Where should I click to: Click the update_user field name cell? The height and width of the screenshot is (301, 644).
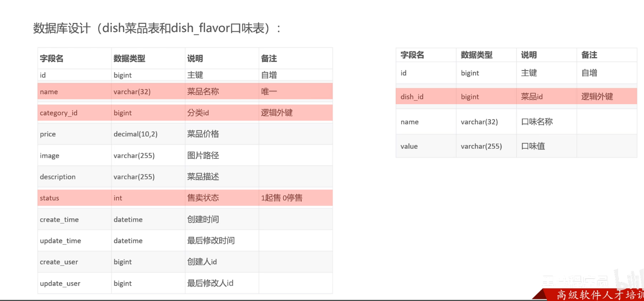60,284
